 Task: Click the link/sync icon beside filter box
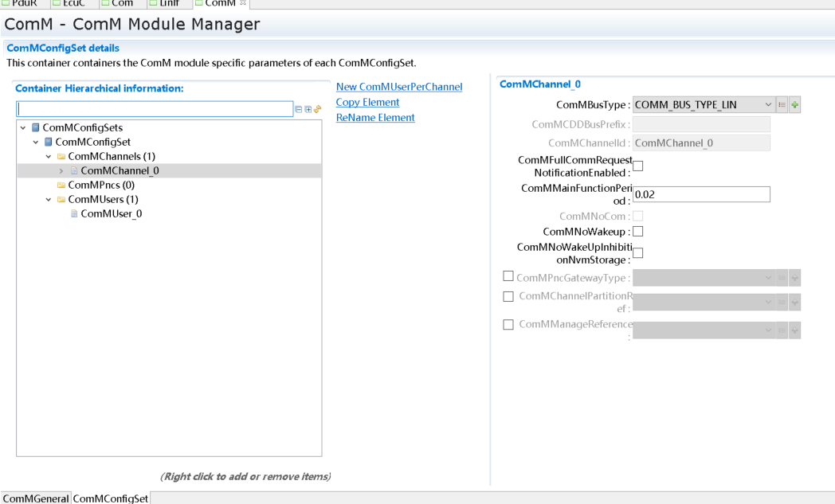(x=317, y=110)
